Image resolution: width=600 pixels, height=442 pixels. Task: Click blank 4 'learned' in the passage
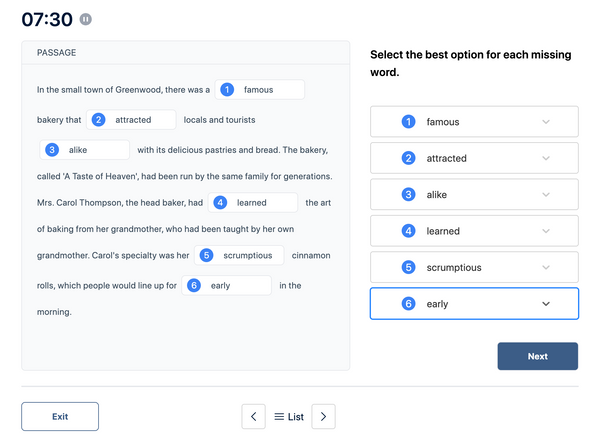[253, 202]
